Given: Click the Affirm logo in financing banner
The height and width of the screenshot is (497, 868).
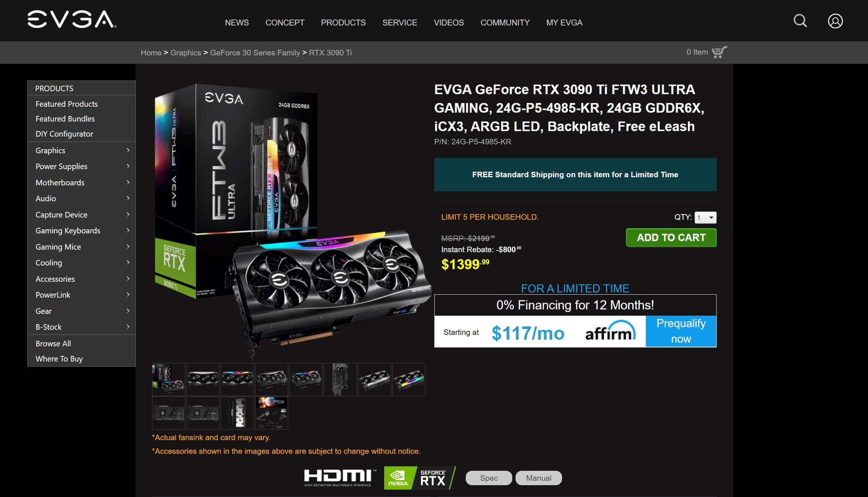Looking at the screenshot, I should (610, 331).
